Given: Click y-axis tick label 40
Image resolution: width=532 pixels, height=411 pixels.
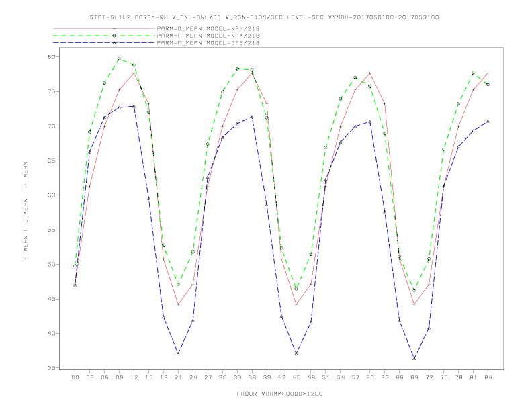Looking at the screenshot, I should point(51,334).
